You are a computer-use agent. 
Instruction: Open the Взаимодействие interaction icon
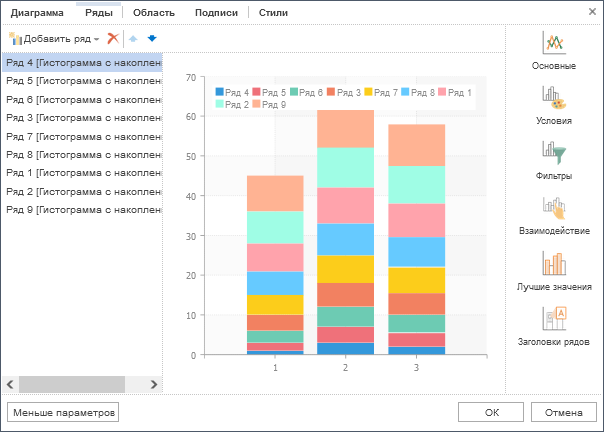pos(554,209)
